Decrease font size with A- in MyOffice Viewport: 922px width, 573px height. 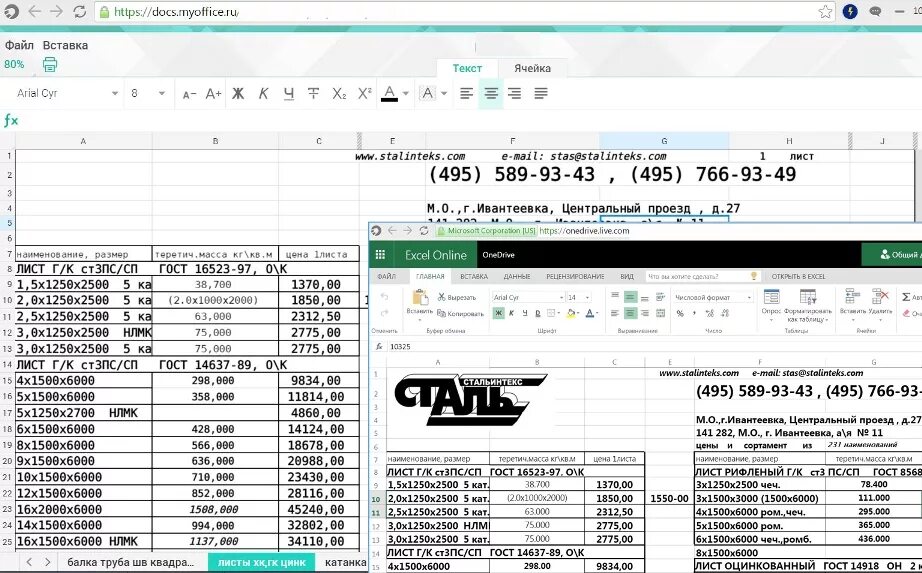coord(189,94)
